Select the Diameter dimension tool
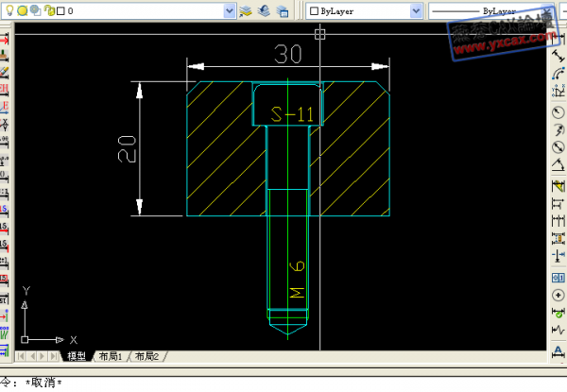567x392 pixels. point(558,147)
